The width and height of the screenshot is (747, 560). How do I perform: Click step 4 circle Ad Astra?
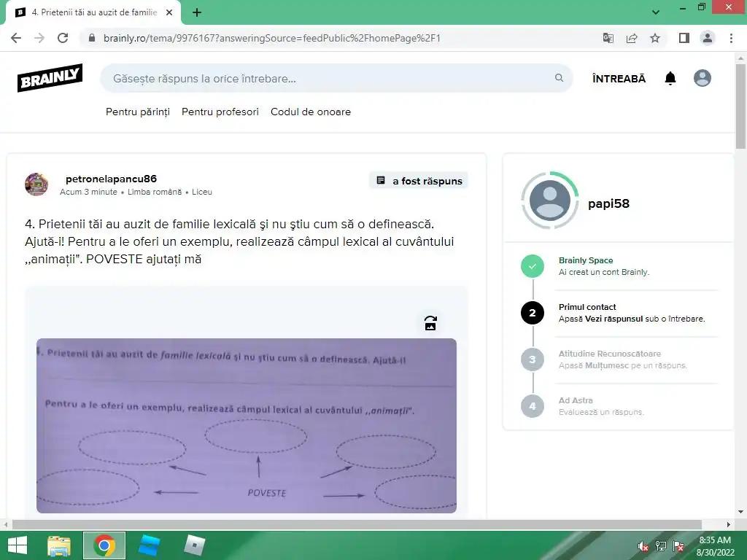[533, 406]
